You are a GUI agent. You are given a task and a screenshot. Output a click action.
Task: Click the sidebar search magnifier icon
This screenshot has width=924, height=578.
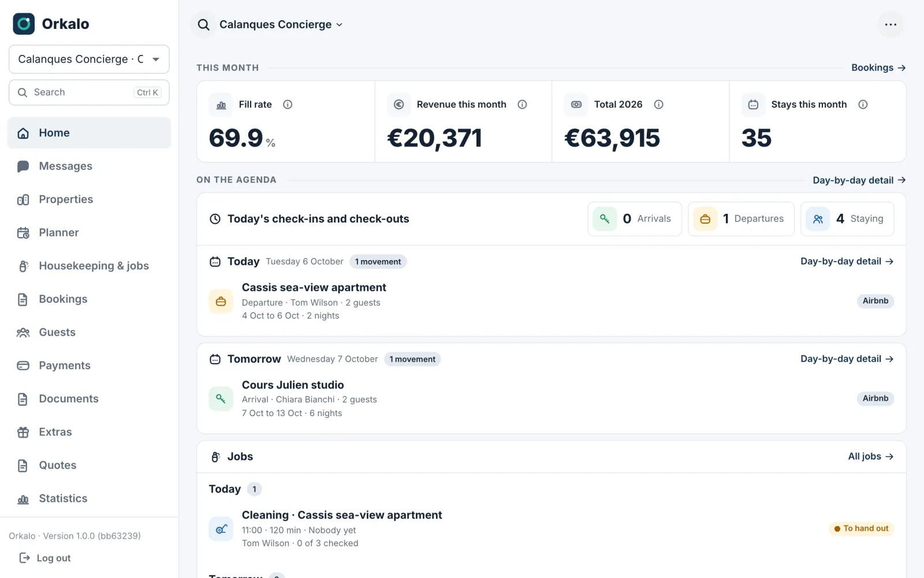(23, 92)
